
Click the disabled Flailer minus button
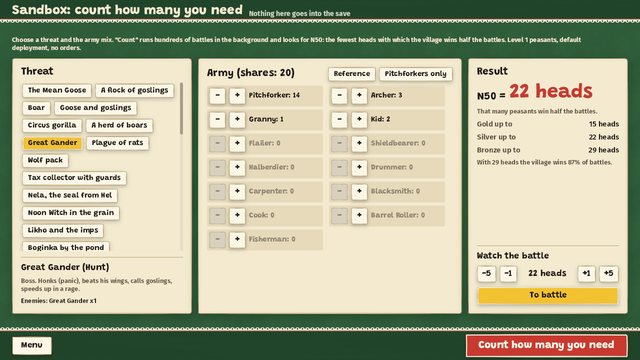(x=218, y=144)
